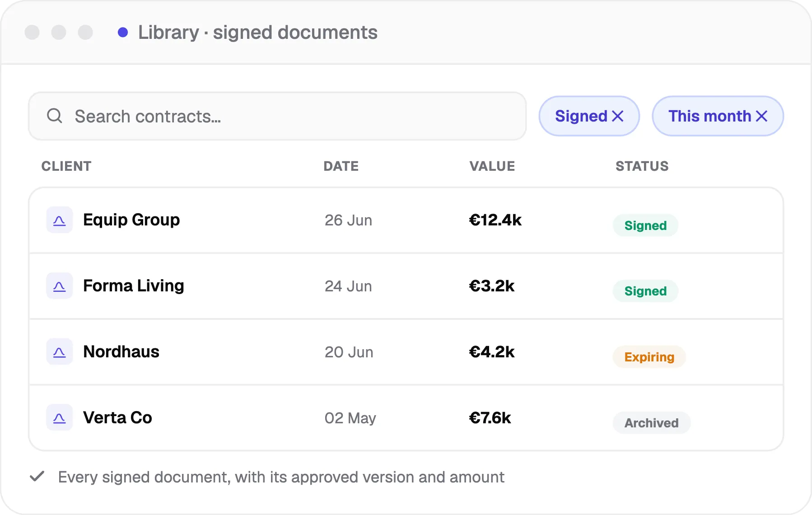The image size is (812, 515).
Task: Click the €12.4k value
Action: coord(495,220)
